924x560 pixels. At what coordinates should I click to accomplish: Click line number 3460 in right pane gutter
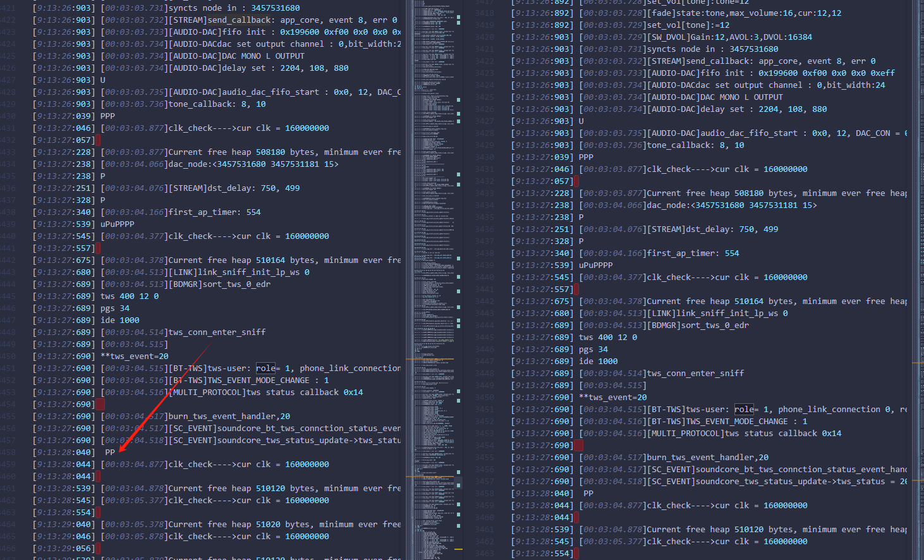[x=484, y=517]
